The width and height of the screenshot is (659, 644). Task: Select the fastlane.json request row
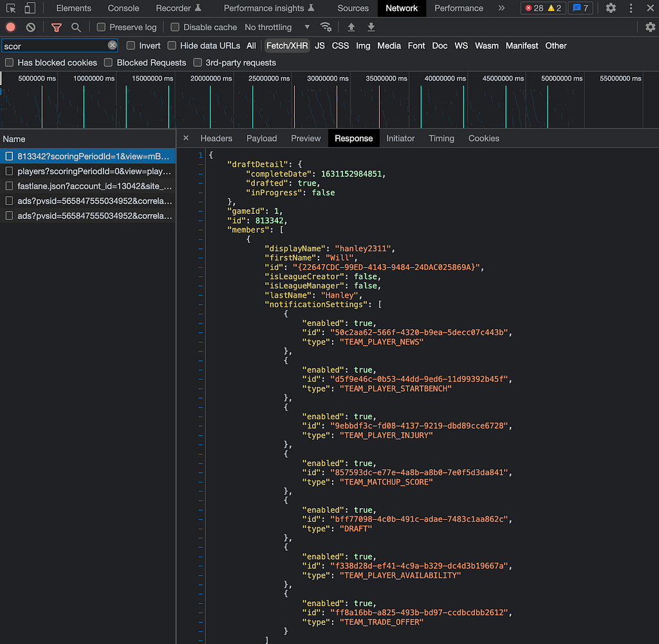point(88,186)
